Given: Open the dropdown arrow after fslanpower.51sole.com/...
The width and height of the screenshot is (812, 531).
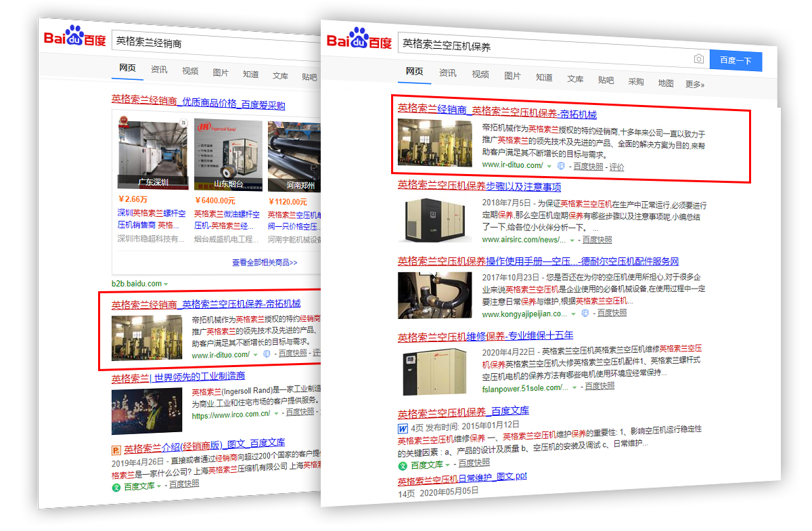Looking at the screenshot, I should coord(574,387).
